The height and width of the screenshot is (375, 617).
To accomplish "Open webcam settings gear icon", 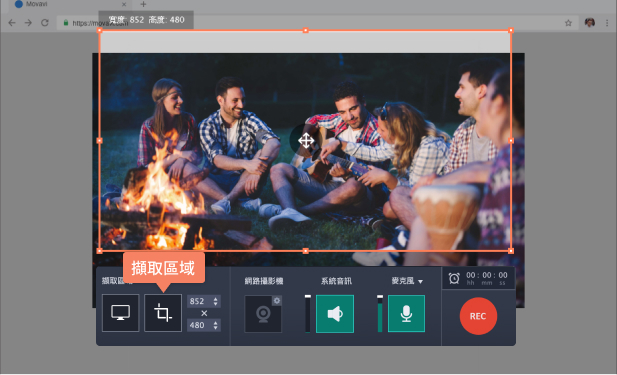I will tap(277, 301).
